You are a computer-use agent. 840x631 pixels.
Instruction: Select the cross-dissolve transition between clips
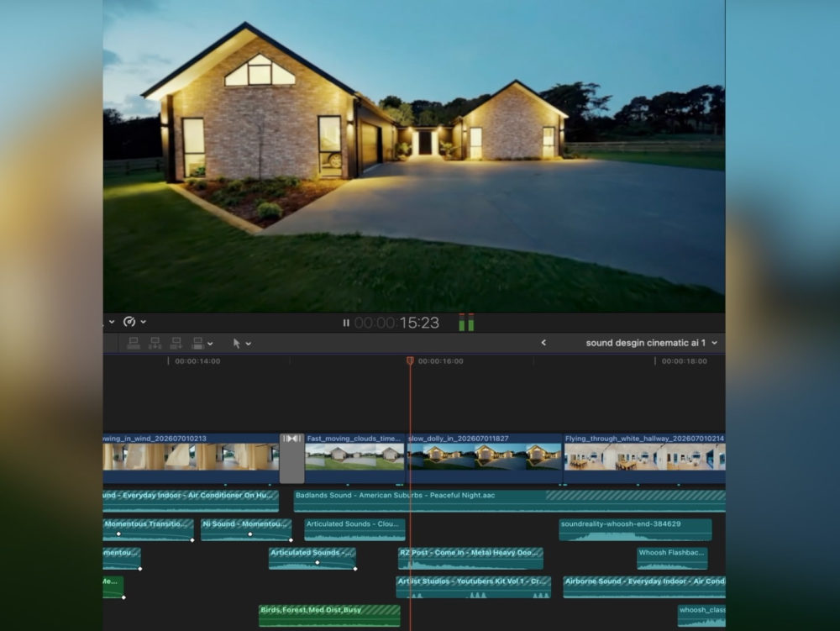tap(292, 458)
